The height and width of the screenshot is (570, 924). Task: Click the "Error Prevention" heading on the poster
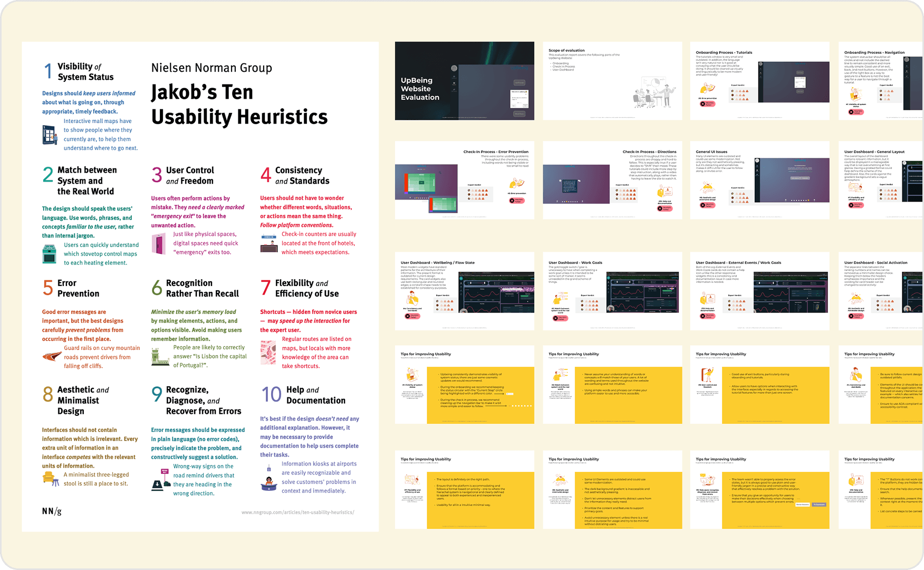coord(78,288)
